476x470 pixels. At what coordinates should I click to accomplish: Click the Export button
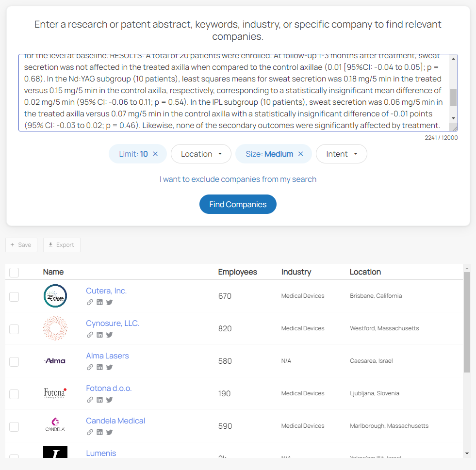click(62, 245)
